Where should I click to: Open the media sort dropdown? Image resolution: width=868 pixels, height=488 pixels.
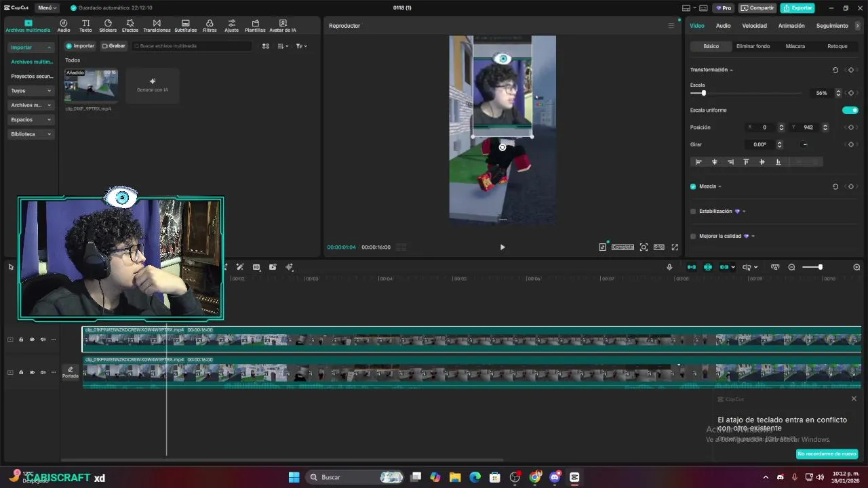coord(283,46)
